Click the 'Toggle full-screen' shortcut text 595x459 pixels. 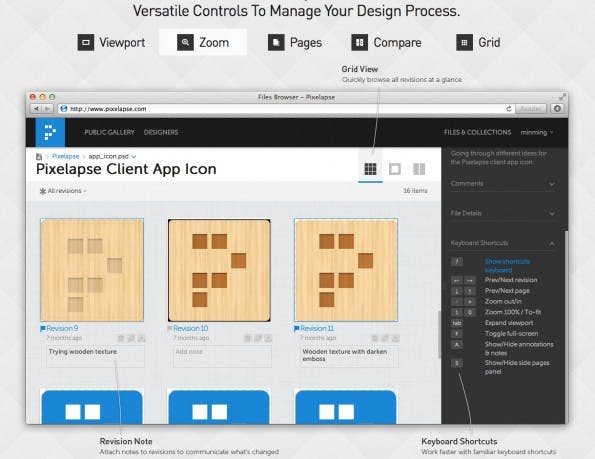tap(512, 334)
